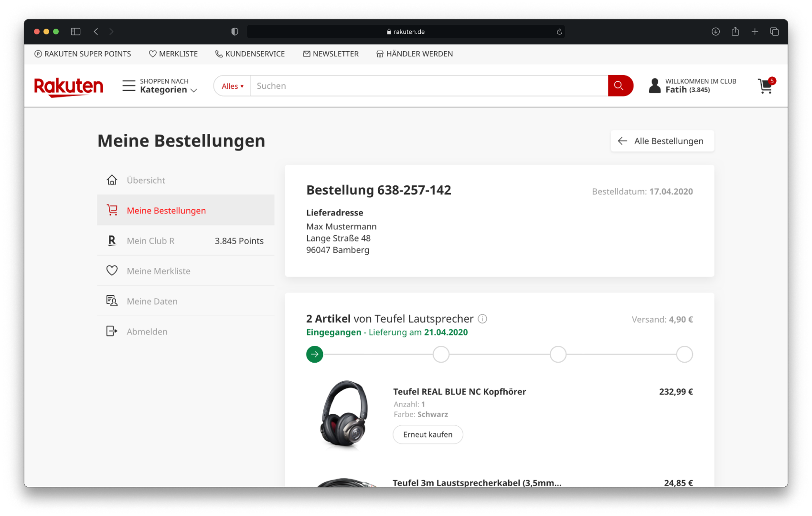
Task: Show the tab overview icon
Action: pyautogui.click(x=774, y=32)
